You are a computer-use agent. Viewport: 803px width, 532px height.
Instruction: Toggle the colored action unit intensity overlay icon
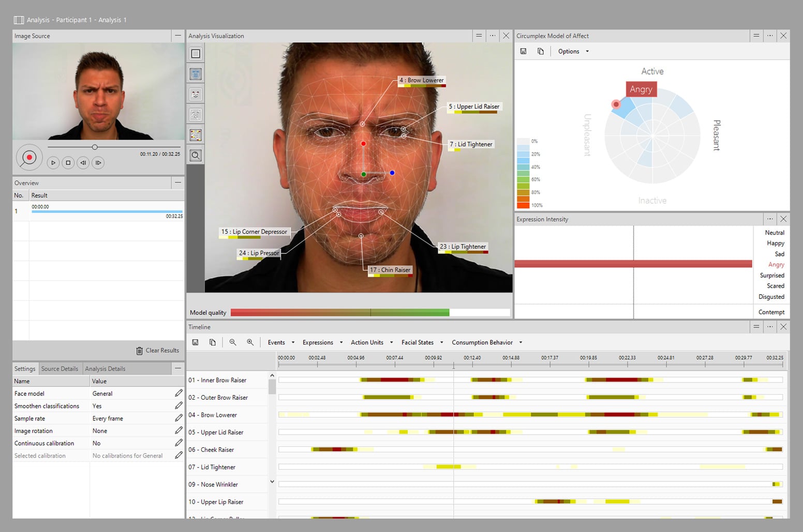[195, 134]
